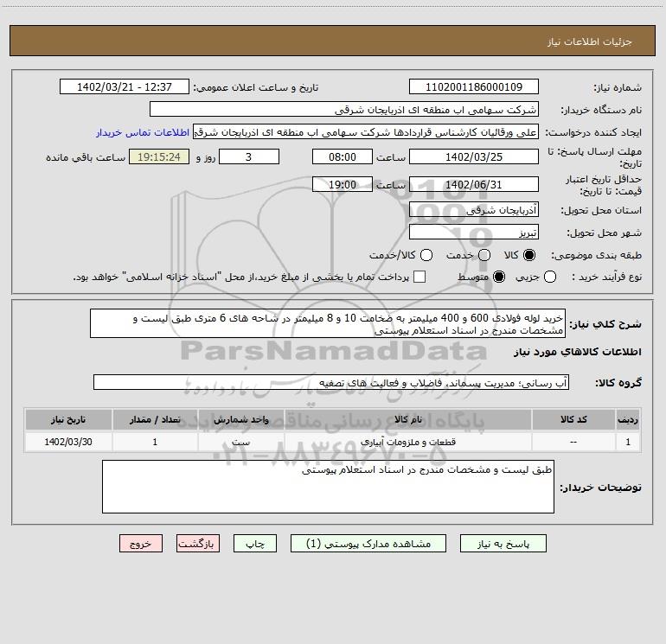Screen dimensions: 666x644
Task: Select the کالا radio button
Action: pyautogui.click(x=529, y=255)
